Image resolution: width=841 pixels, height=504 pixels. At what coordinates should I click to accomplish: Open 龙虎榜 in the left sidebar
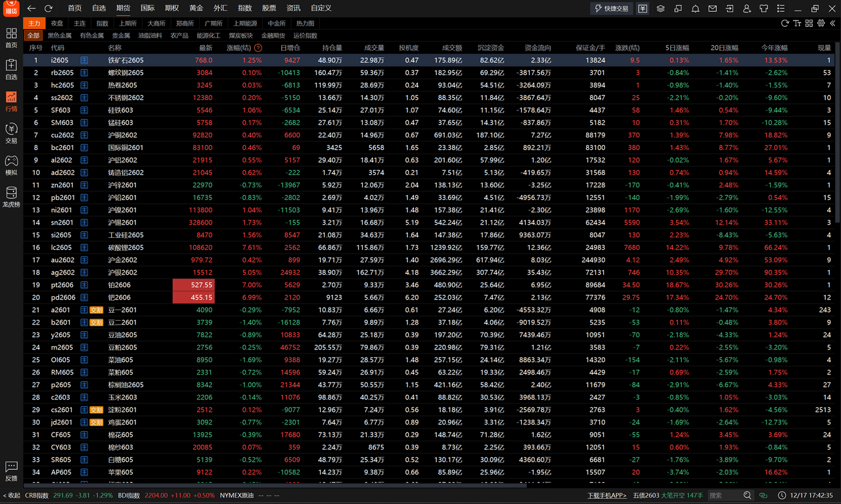(11, 196)
